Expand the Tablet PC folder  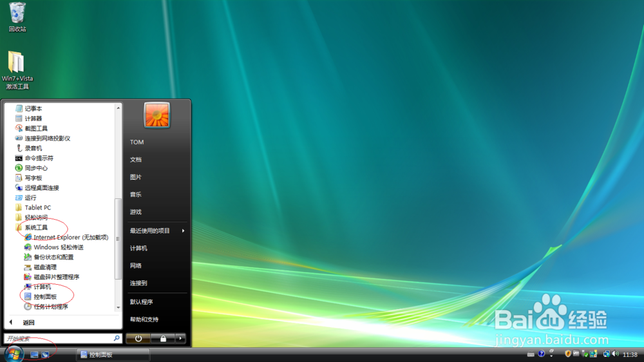point(33,207)
